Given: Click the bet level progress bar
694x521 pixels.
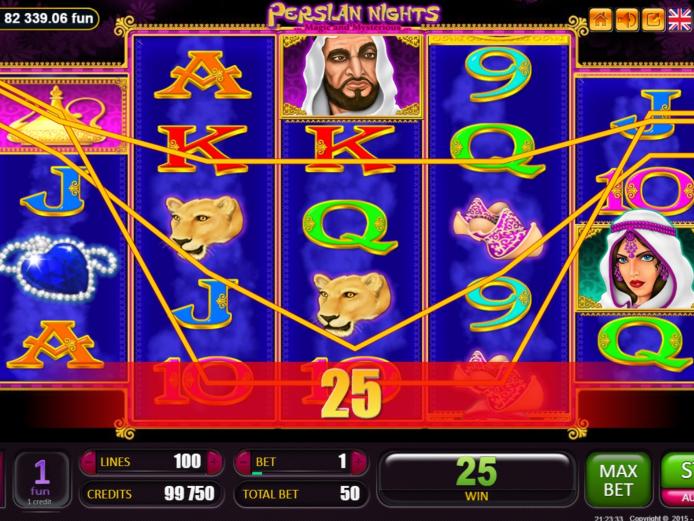Looking at the screenshot, I should tap(301, 473).
